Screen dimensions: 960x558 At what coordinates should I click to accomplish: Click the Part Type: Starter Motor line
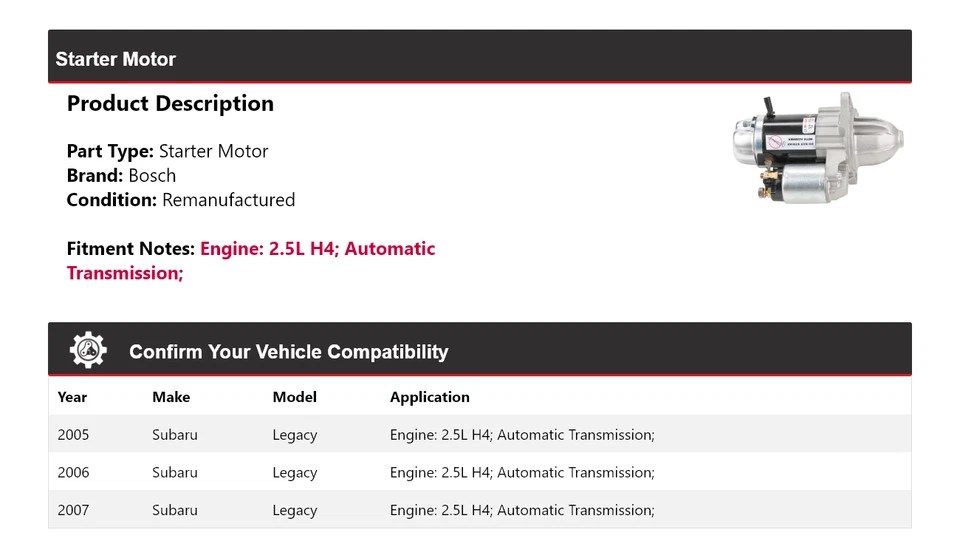coord(167,152)
